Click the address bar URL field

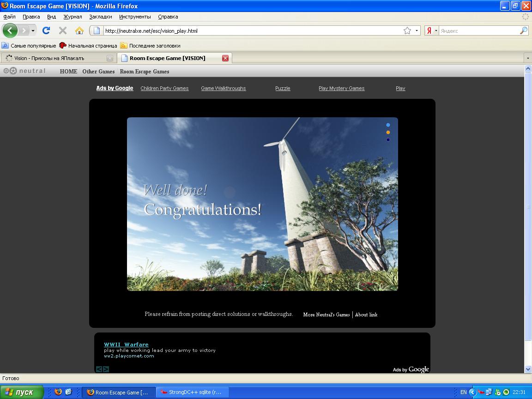pyautogui.click(x=251, y=30)
